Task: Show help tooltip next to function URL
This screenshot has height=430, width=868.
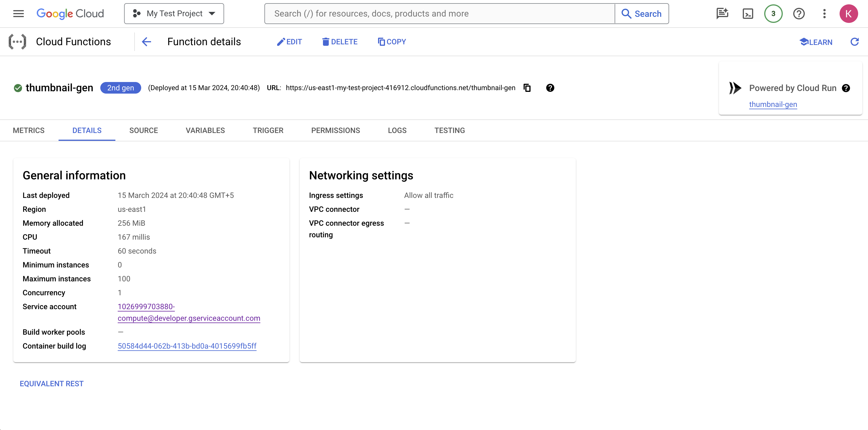Action: click(x=550, y=88)
